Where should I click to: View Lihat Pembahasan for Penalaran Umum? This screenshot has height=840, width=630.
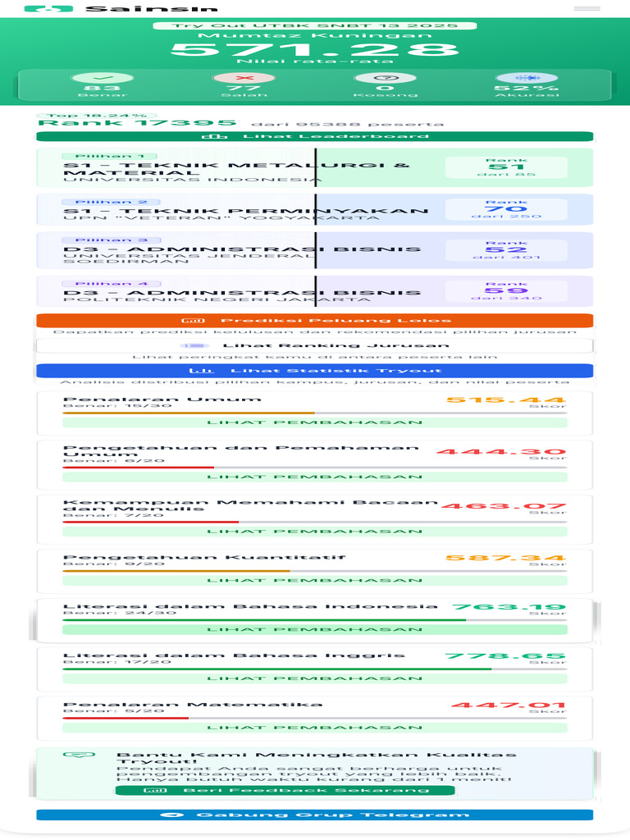click(x=314, y=422)
